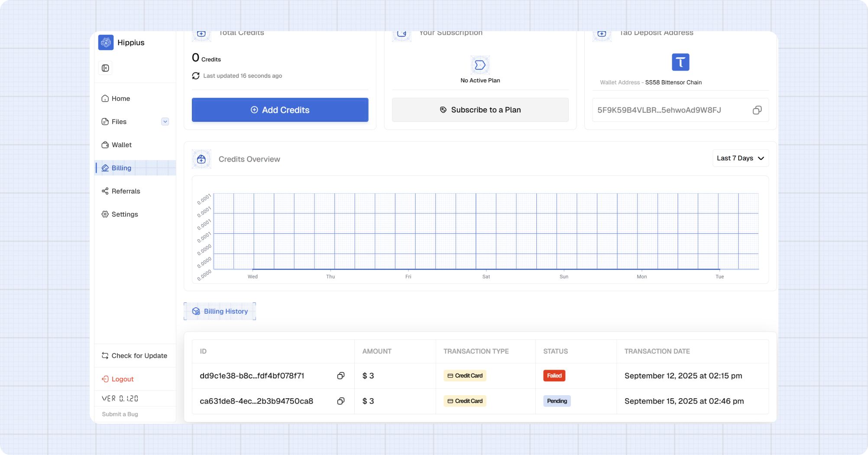Open Referrals from the sidebar
This screenshot has width=868, height=455.
point(126,191)
